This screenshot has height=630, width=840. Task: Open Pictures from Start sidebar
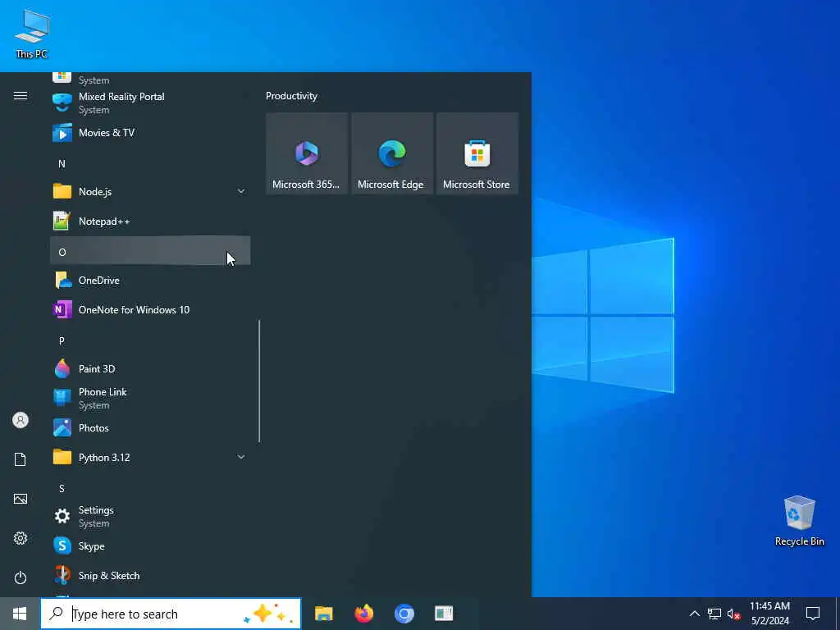[x=21, y=499]
